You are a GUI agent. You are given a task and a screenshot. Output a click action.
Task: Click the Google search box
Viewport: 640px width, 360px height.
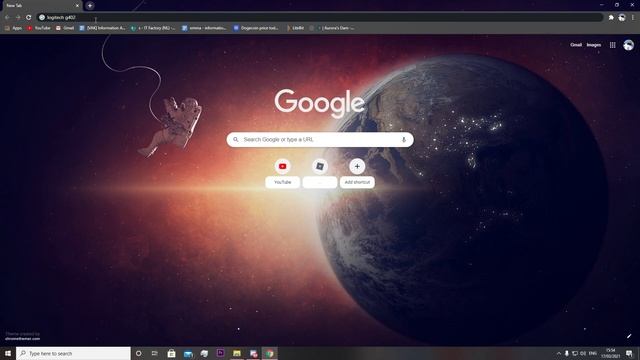(320, 140)
